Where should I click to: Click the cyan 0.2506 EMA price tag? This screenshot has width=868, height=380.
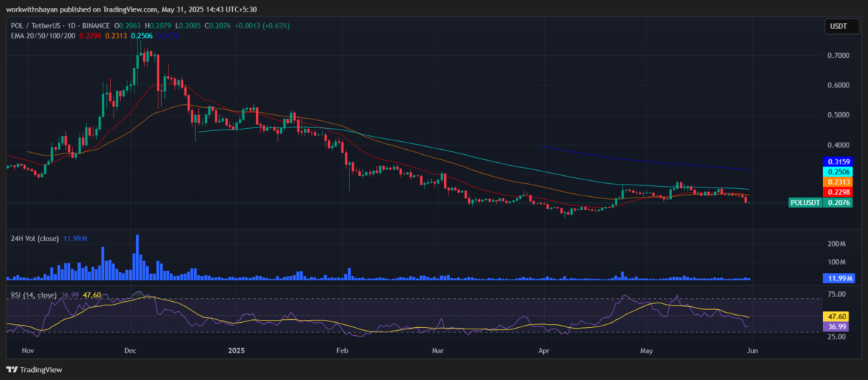(840, 172)
